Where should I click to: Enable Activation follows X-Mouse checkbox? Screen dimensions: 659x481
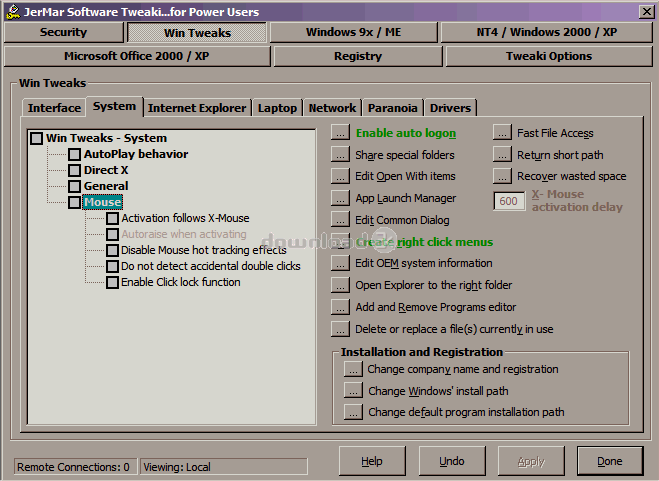coord(112,218)
